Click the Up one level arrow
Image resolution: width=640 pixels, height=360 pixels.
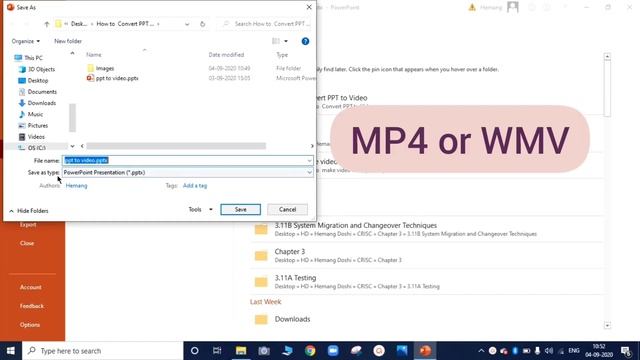47,24
